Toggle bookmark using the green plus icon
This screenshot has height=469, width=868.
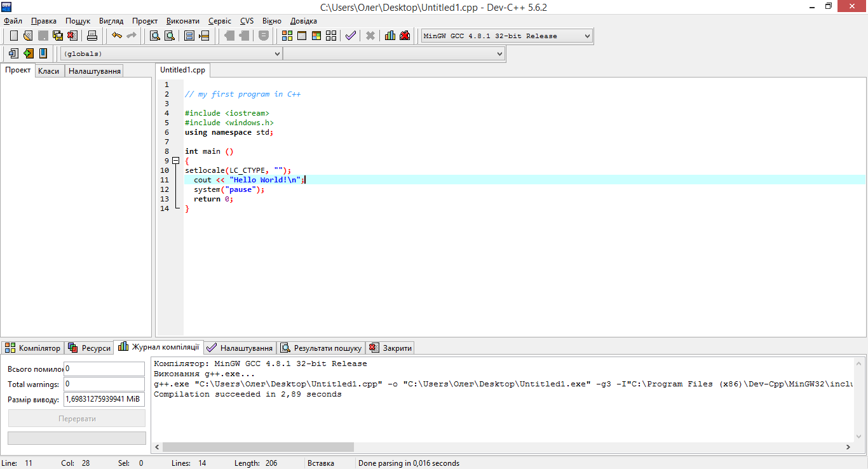28,53
